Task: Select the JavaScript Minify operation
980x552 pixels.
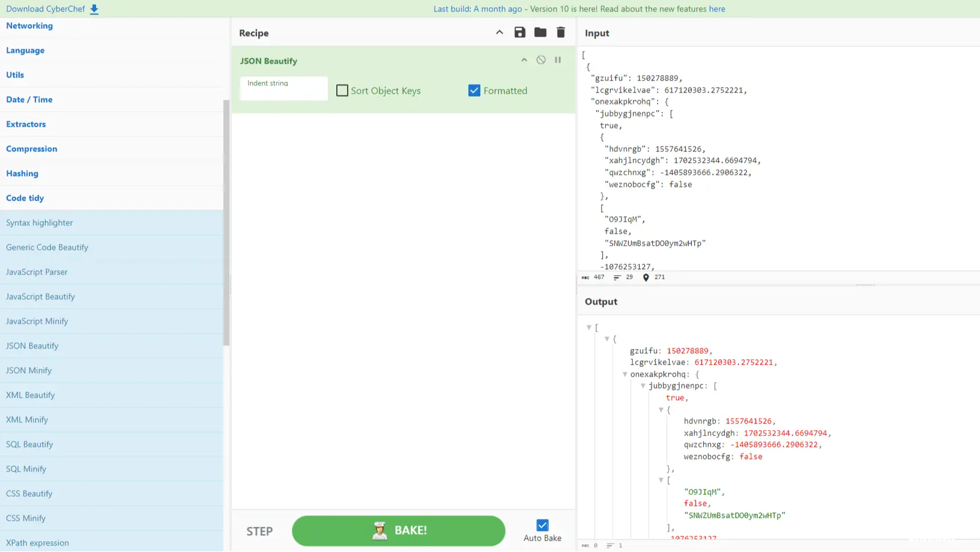Action: pyautogui.click(x=112, y=321)
